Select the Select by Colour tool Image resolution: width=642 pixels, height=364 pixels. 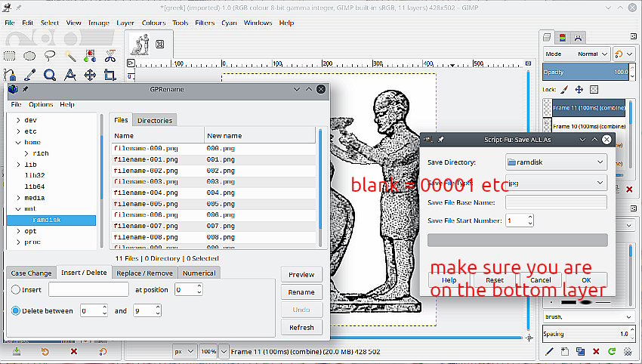pyautogui.click(x=90, y=56)
